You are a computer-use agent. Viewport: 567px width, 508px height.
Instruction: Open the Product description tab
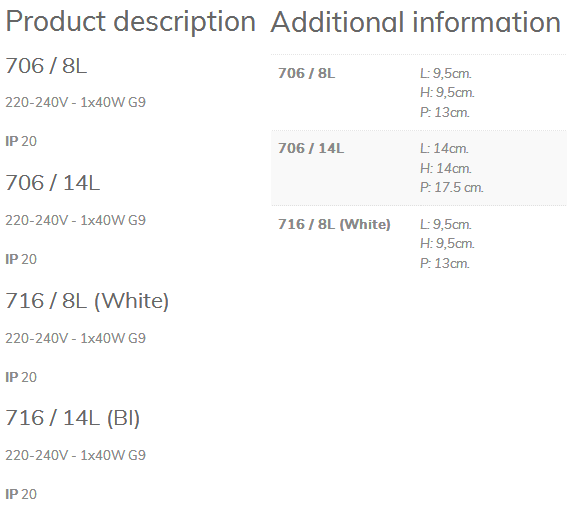click(131, 22)
